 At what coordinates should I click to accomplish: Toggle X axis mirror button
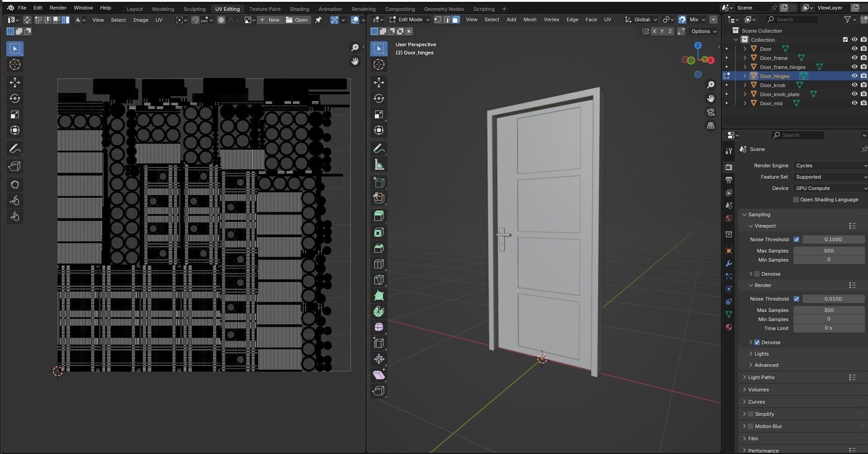point(654,31)
